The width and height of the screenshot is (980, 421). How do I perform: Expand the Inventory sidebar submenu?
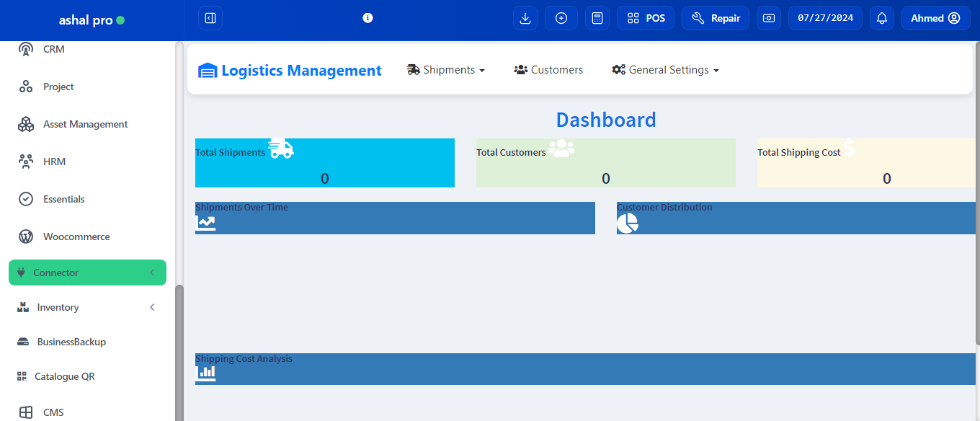[x=86, y=307]
